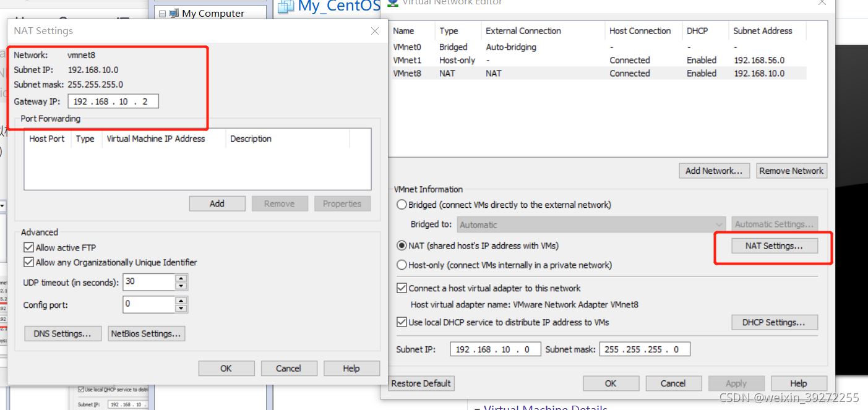The height and width of the screenshot is (410, 868).
Task: Open Help in Virtual Network Editor
Action: 799,383
